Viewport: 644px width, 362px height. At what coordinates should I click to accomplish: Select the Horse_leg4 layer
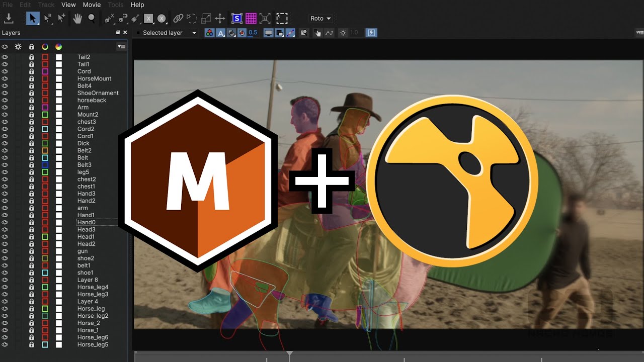(93, 287)
